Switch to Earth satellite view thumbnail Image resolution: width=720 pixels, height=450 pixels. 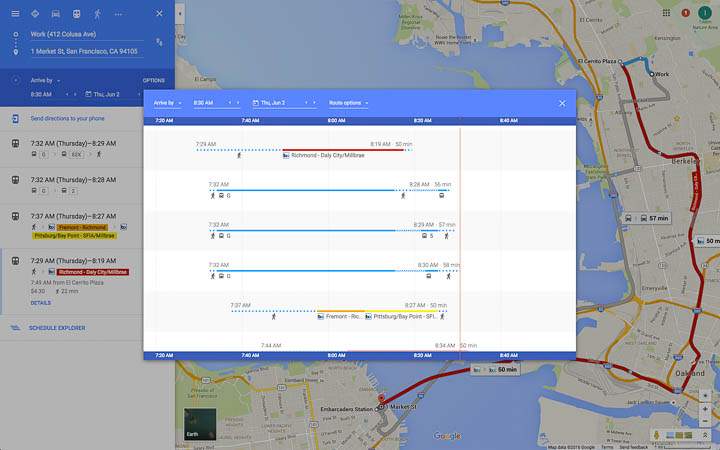pyautogui.click(x=200, y=424)
